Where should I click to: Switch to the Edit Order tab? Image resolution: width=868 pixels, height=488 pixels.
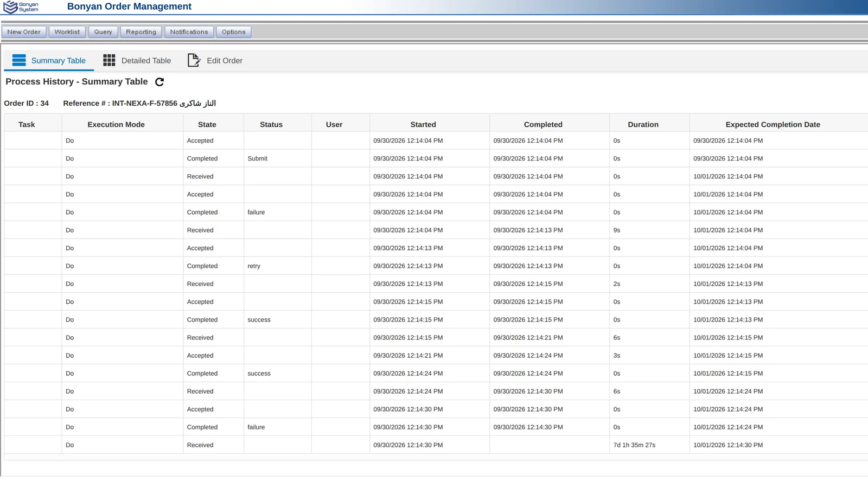tap(215, 61)
